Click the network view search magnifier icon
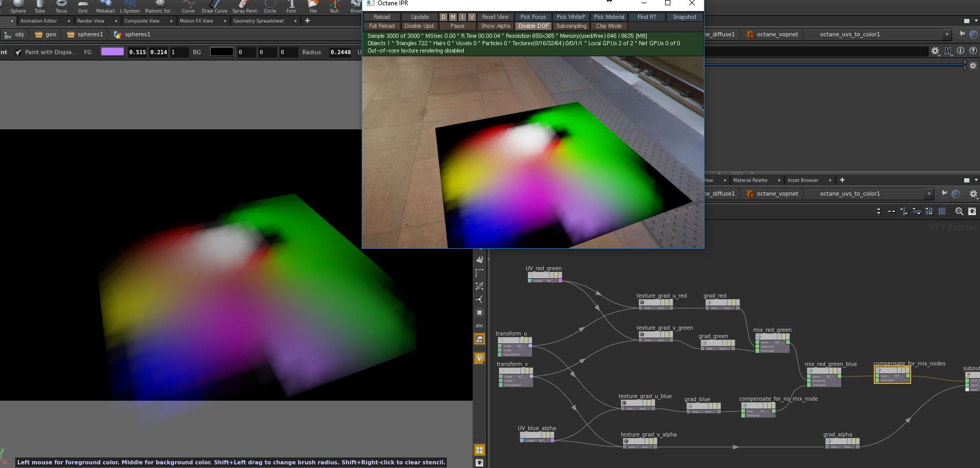This screenshot has height=468, width=980. pos(959,211)
